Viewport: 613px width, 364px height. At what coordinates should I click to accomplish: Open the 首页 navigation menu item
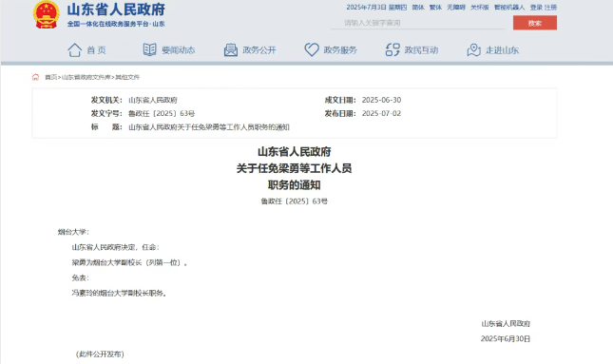(x=96, y=50)
